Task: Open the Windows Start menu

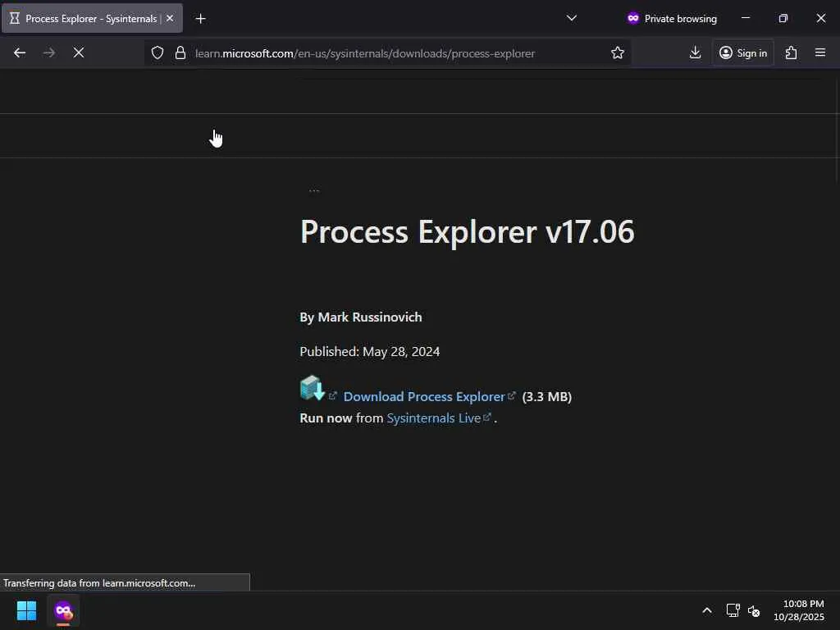Action: (x=26, y=610)
